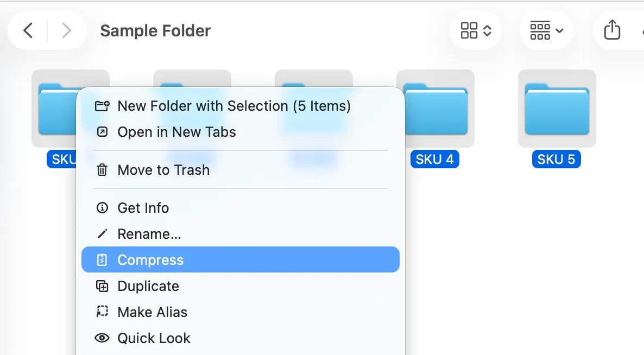Click the back navigation arrow
The width and height of the screenshot is (644, 355).
pyautogui.click(x=27, y=30)
